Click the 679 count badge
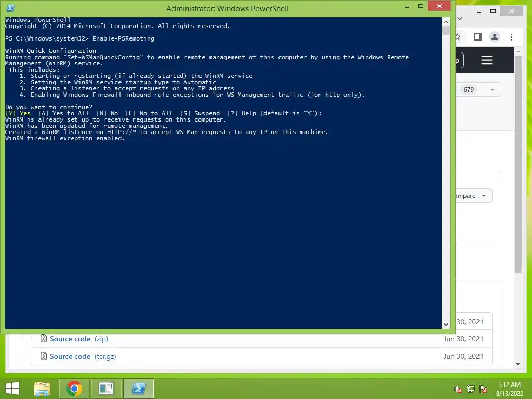The image size is (532, 399). point(468,89)
